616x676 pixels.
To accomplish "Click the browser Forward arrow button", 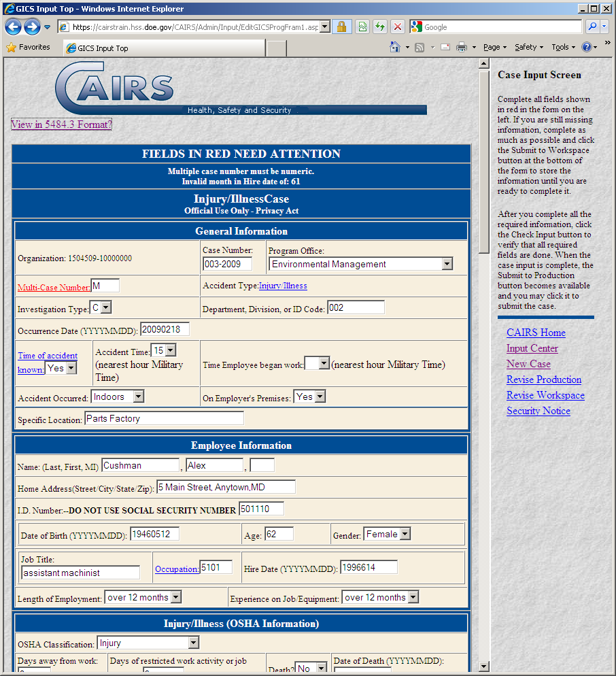I will 32,27.
